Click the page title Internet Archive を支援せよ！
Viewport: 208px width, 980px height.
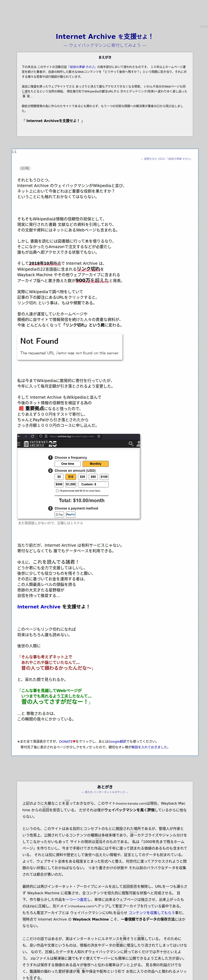[104, 37]
